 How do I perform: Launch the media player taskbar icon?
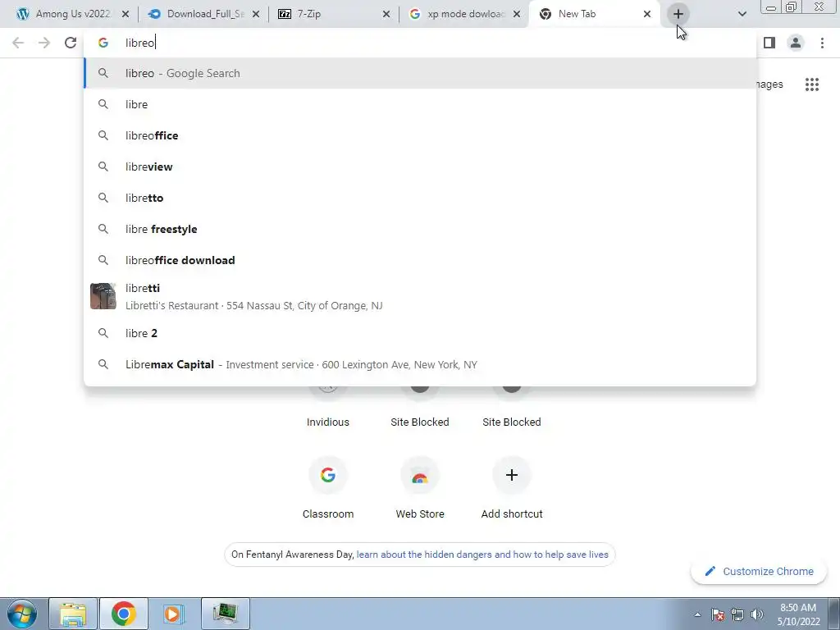tap(174, 614)
